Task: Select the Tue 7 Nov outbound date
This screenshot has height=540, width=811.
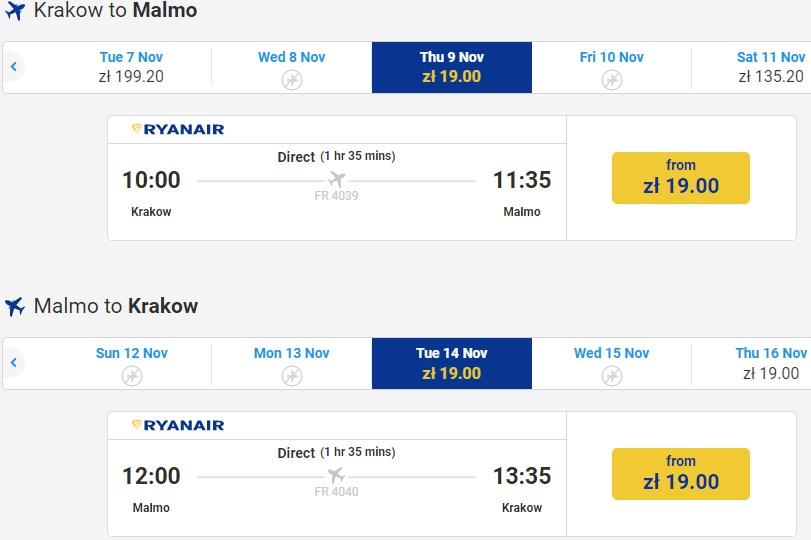Action: pyautogui.click(x=132, y=67)
